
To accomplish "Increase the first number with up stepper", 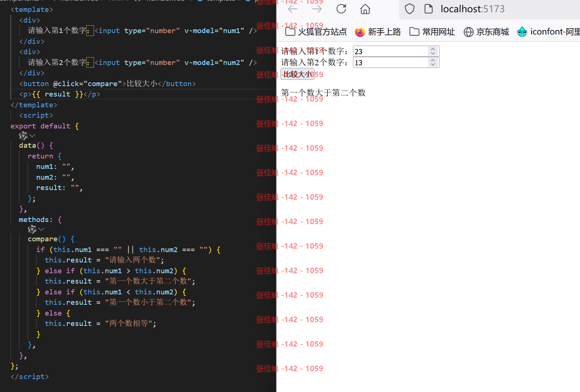I will pyautogui.click(x=433, y=49).
